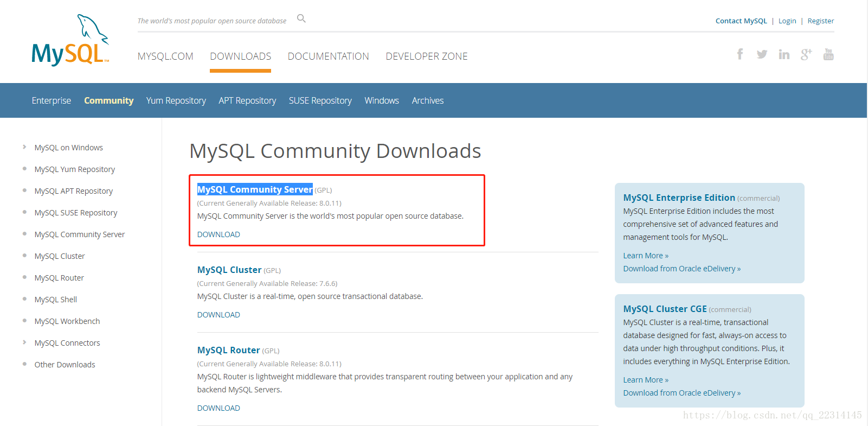
Task: Open MySQL Enterprise Edition heading link
Action: 679,198
